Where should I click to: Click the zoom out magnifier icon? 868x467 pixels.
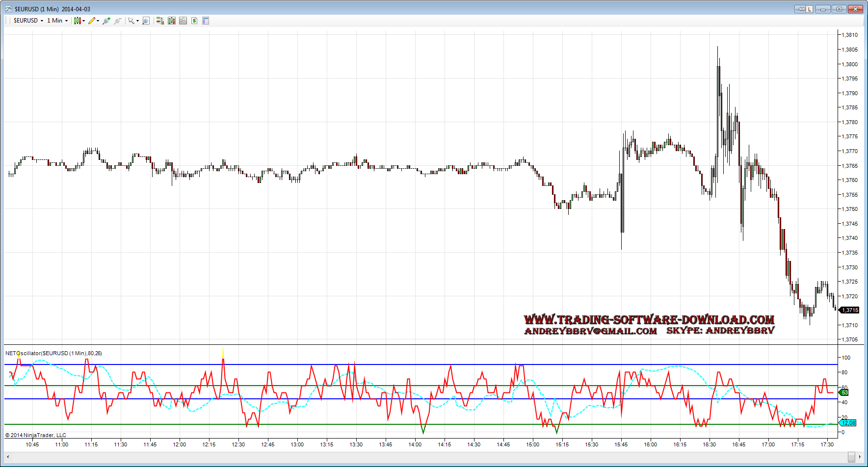(117, 21)
